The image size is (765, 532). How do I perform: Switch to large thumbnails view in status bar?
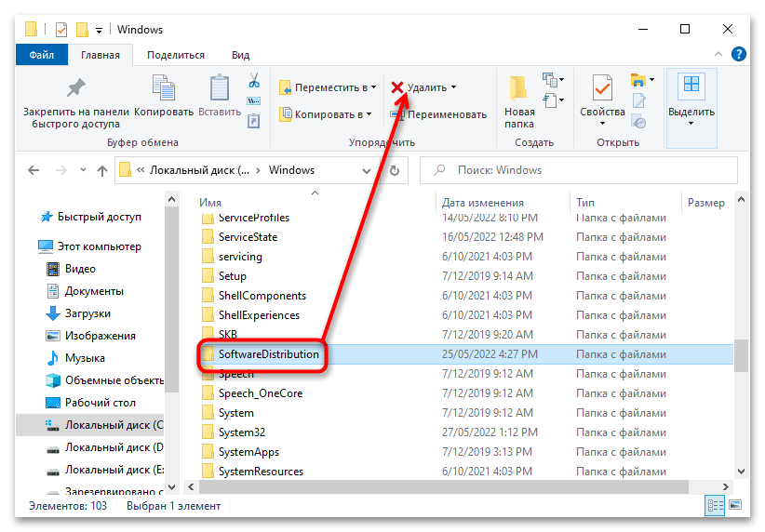(734, 506)
